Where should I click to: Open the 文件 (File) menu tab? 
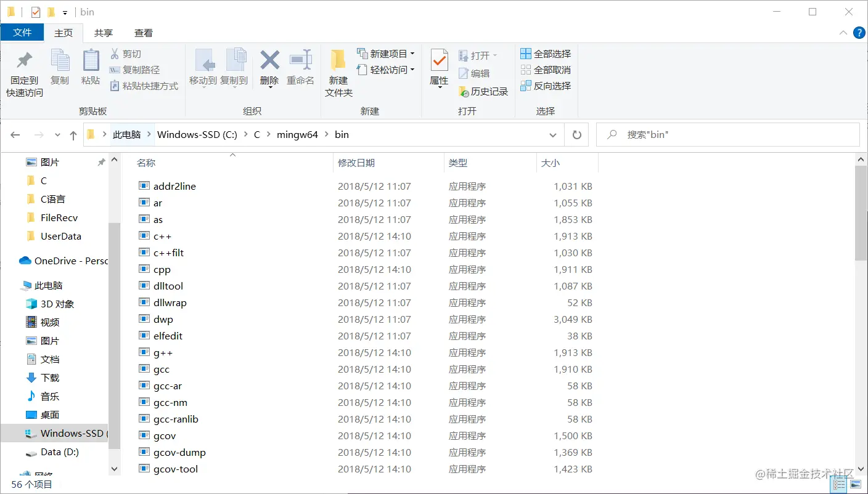click(22, 33)
